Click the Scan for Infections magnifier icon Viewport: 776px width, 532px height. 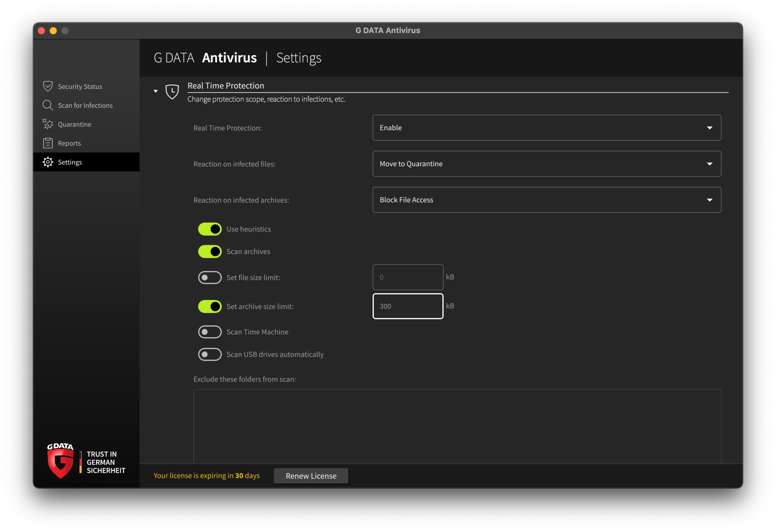point(48,105)
